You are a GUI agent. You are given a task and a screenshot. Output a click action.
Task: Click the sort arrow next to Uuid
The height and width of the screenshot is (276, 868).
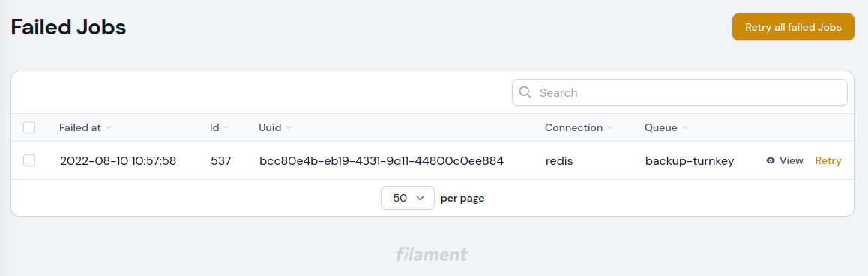click(289, 128)
